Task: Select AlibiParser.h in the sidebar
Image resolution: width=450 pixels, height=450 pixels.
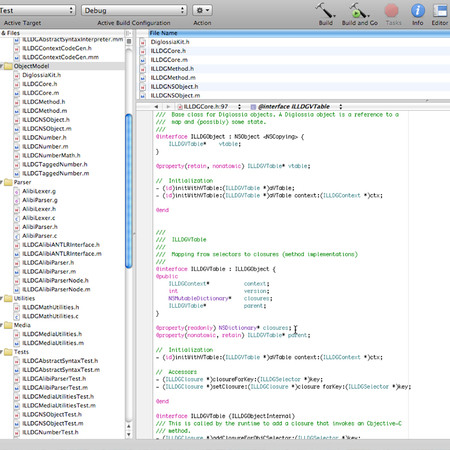Action: click(x=40, y=227)
